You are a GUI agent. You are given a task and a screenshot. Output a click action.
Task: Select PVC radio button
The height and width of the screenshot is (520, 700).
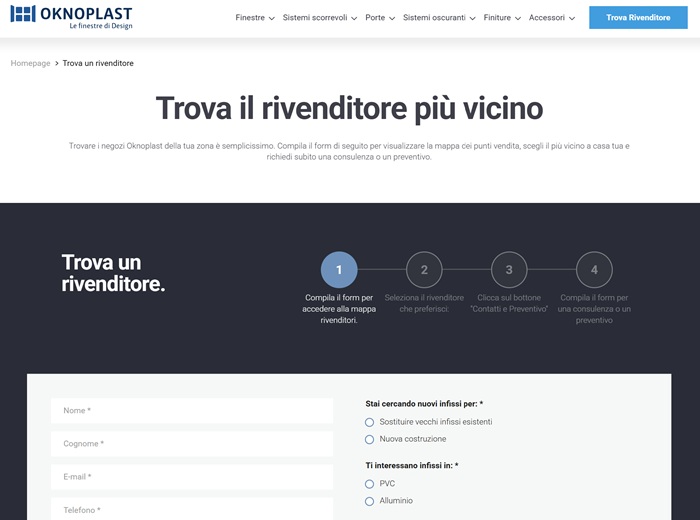click(369, 484)
